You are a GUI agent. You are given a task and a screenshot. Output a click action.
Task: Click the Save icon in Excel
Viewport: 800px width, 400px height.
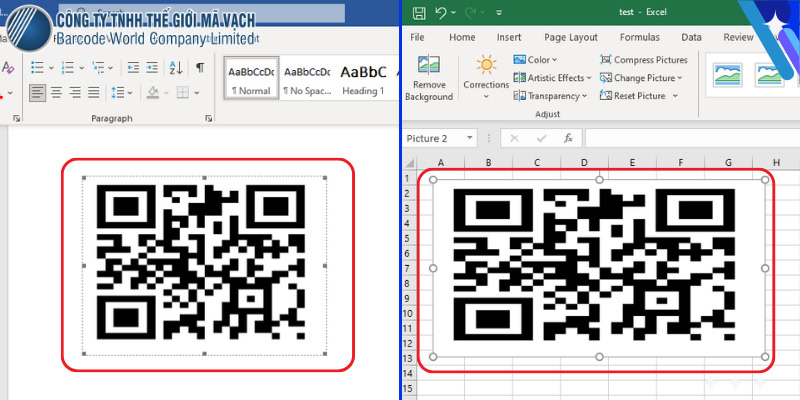pyautogui.click(x=419, y=13)
